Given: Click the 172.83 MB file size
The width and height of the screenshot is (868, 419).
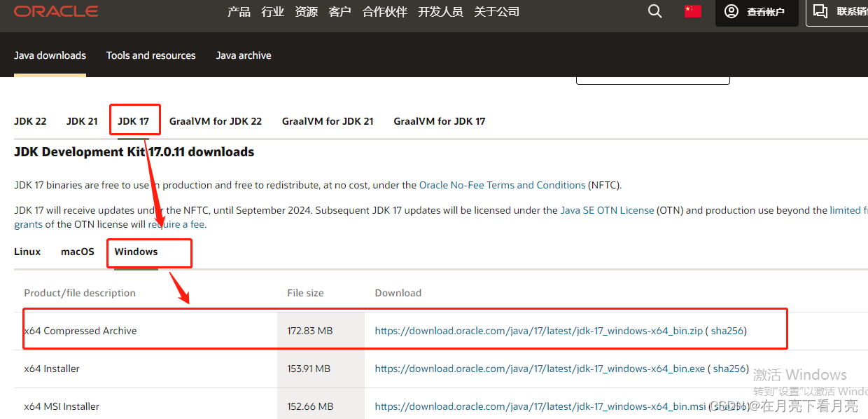Looking at the screenshot, I should 310,331.
